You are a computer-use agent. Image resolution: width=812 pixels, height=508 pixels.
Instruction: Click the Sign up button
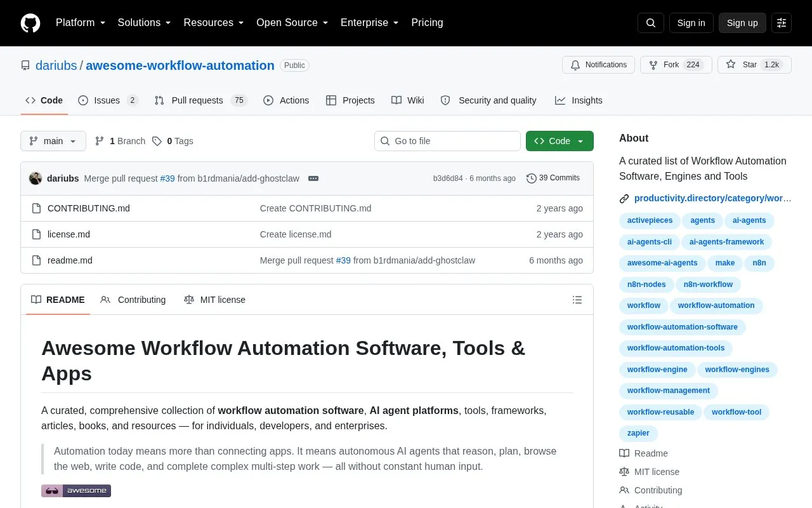[x=742, y=23]
